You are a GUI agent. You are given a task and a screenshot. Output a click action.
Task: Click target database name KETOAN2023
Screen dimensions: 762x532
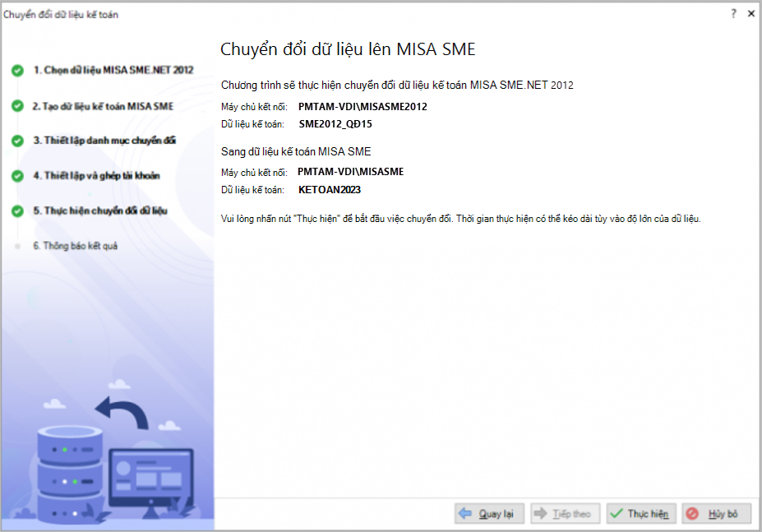coord(330,190)
